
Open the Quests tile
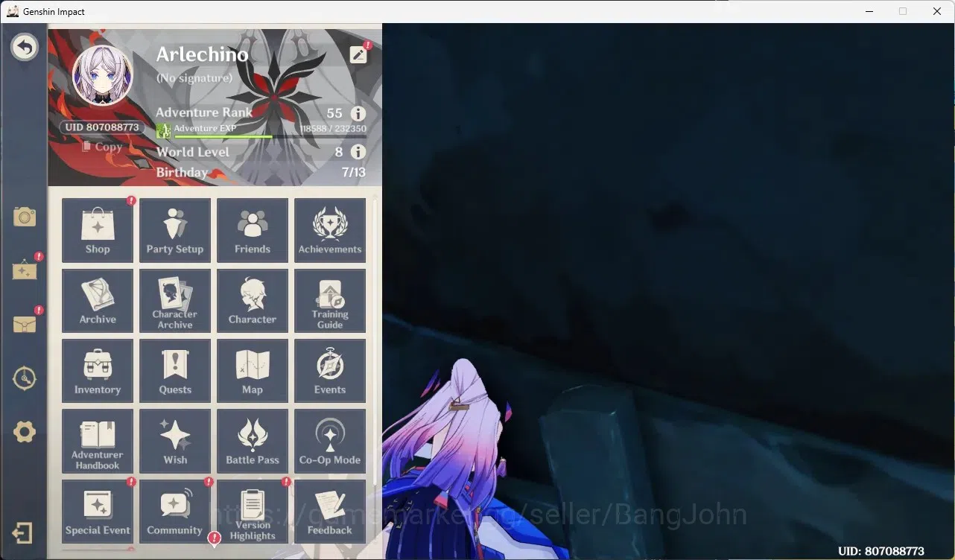point(175,371)
